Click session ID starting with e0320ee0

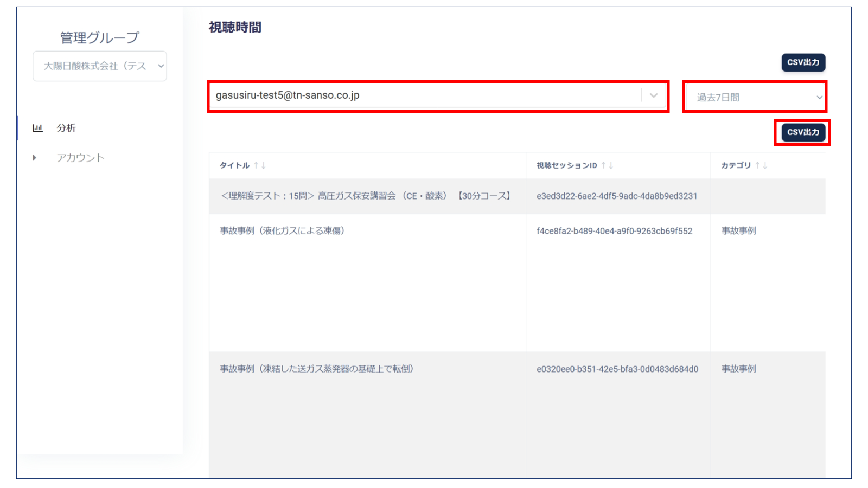tap(617, 369)
